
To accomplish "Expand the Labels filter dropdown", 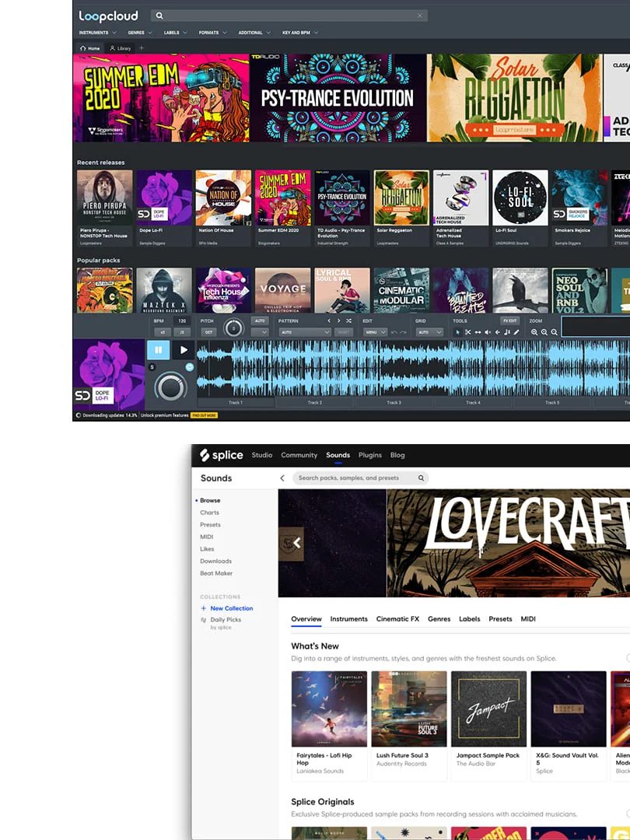I will coord(175,33).
